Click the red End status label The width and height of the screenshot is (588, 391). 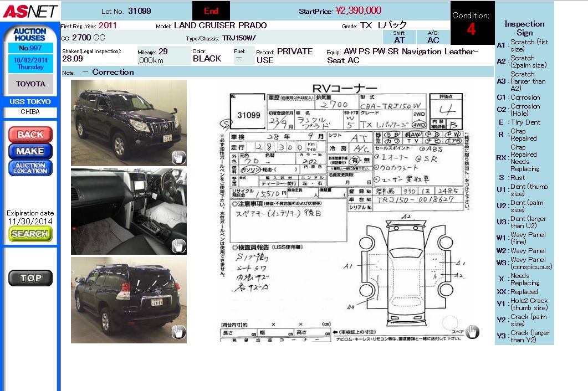click(211, 11)
